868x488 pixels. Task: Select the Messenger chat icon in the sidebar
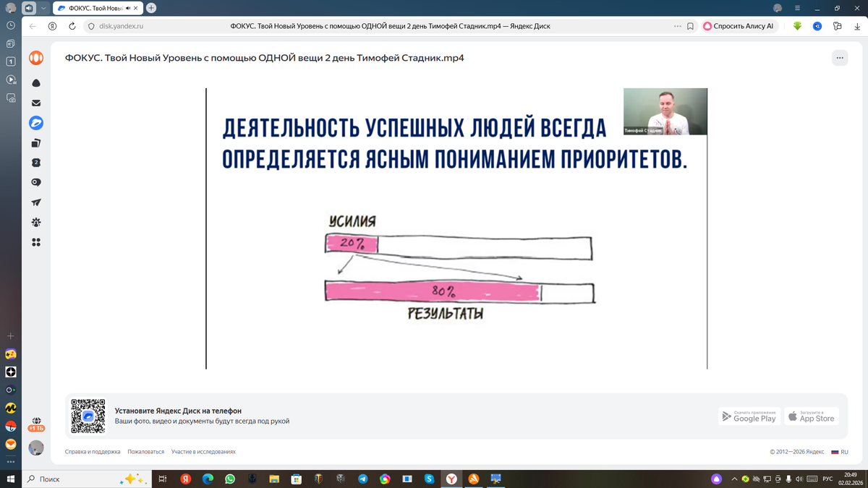(x=35, y=180)
